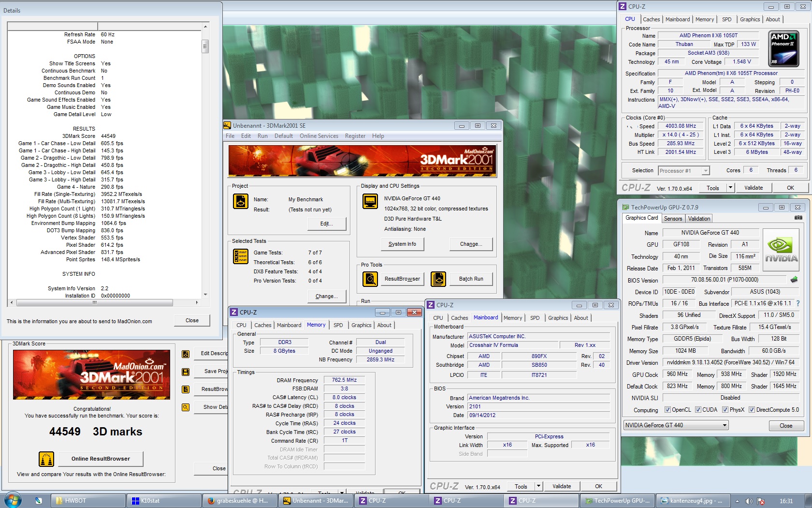Click the Batch Run button
Viewport: 812px width, 508px height.
(471, 279)
